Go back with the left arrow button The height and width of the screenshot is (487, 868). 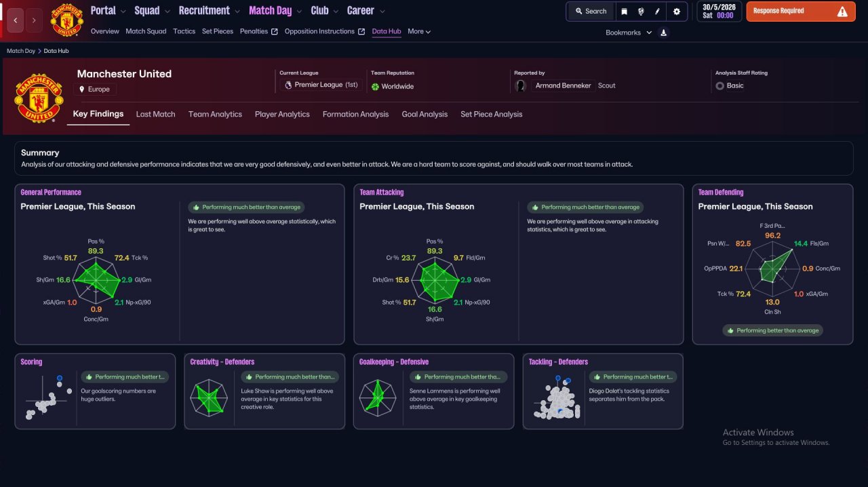[x=16, y=20]
